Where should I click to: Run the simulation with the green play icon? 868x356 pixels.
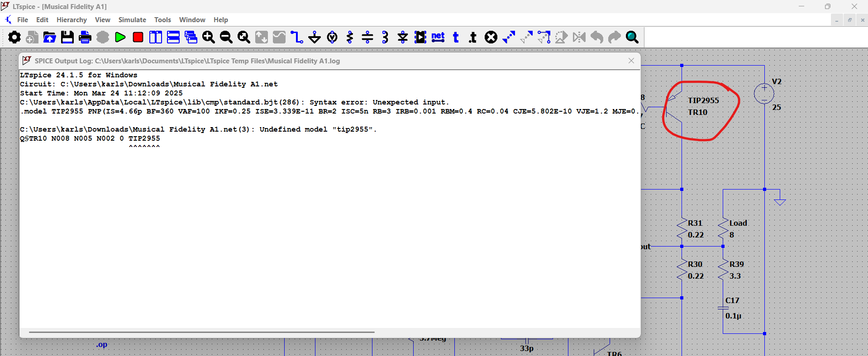[x=120, y=37]
